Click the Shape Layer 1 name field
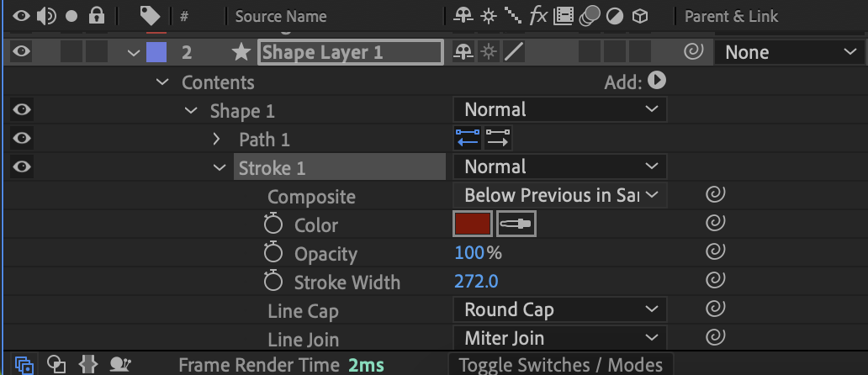Viewport: 868px width, 375px height. pyautogui.click(x=351, y=52)
